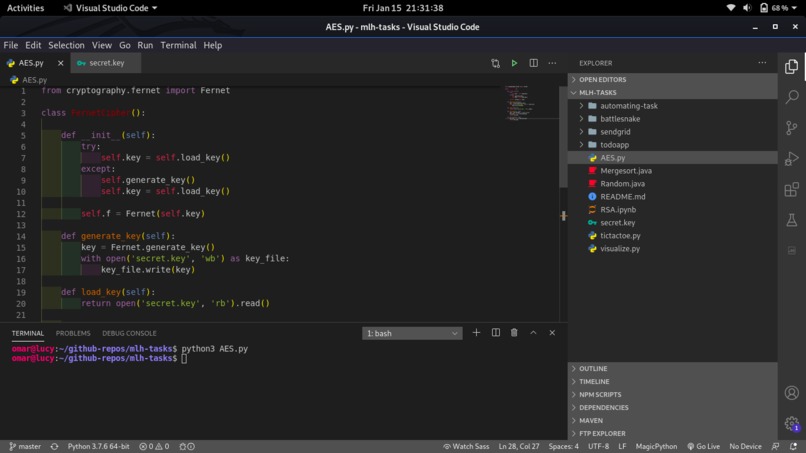Open the Selection menu
The height and width of the screenshot is (453, 806).
[66, 45]
